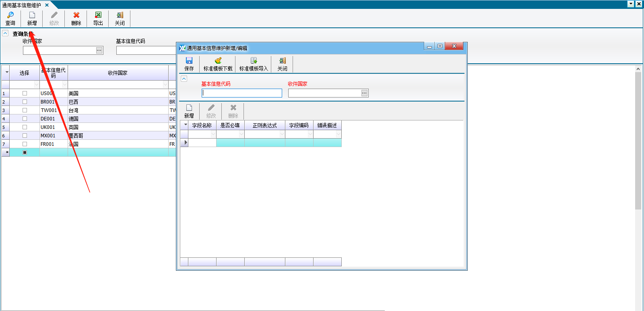Tick the checkbox for row UK001

(x=25, y=127)
